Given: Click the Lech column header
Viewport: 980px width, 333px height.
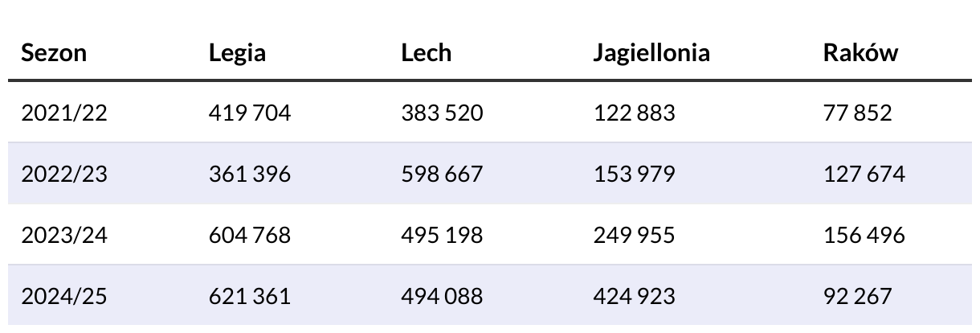Looking at the screenshot, I should (x=426, y=53).
